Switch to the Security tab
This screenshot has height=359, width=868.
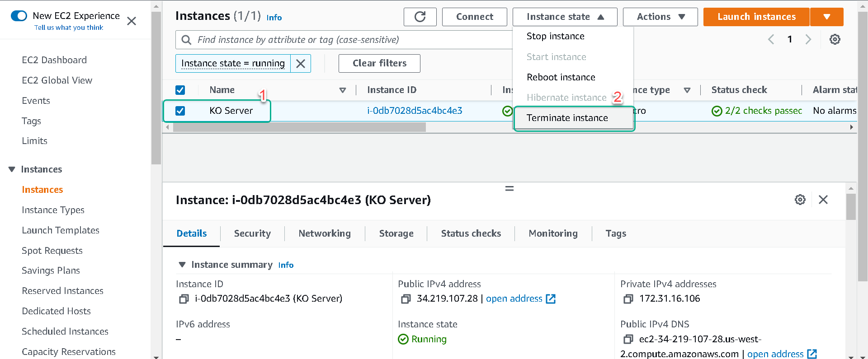(252, 233)
